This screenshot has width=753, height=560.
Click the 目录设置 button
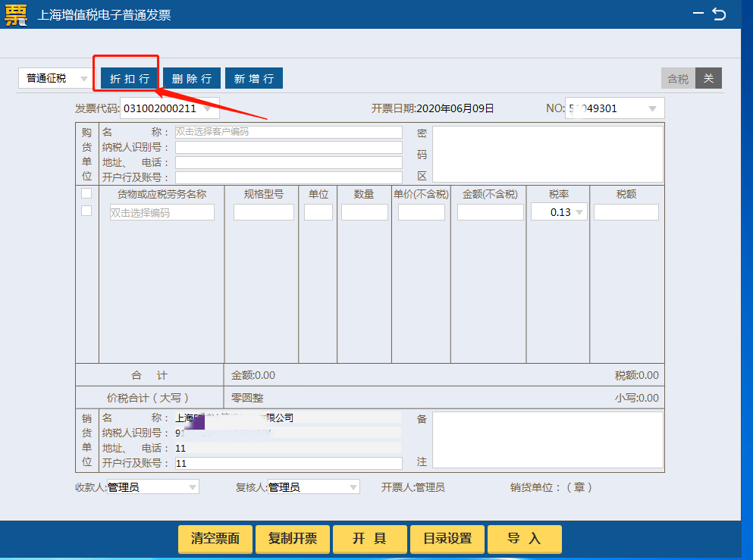tap(447, 539)
